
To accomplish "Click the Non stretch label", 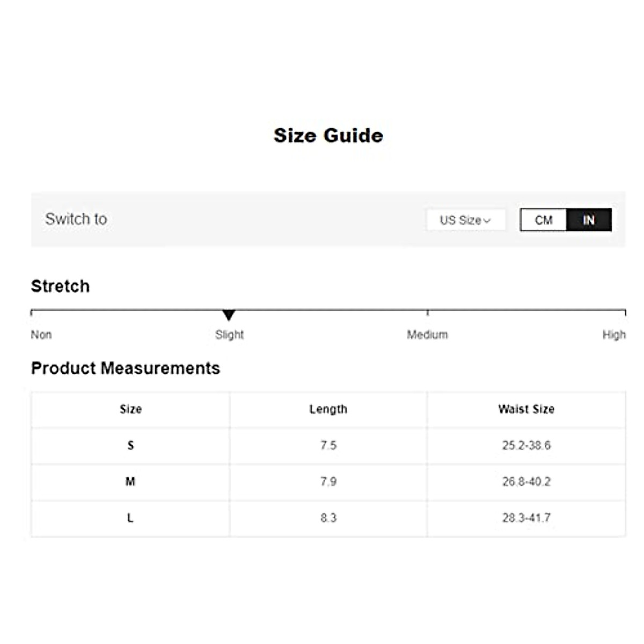I will coord(41,335).
